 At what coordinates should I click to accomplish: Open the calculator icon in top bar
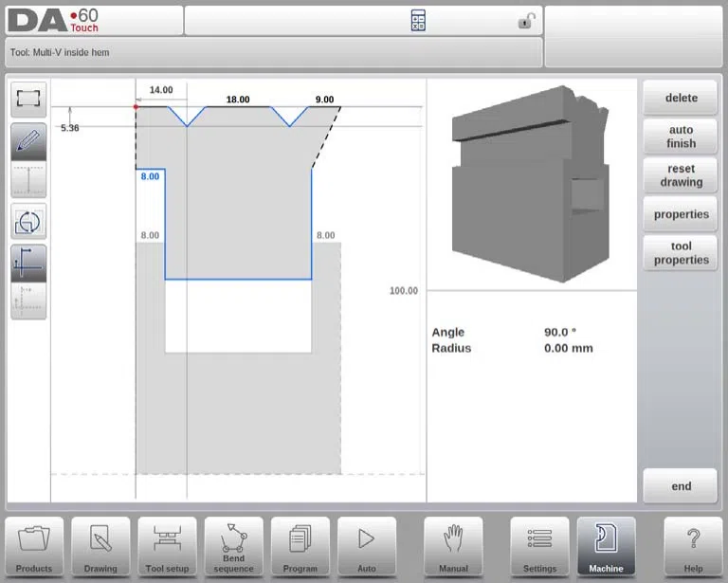[418, 21]
